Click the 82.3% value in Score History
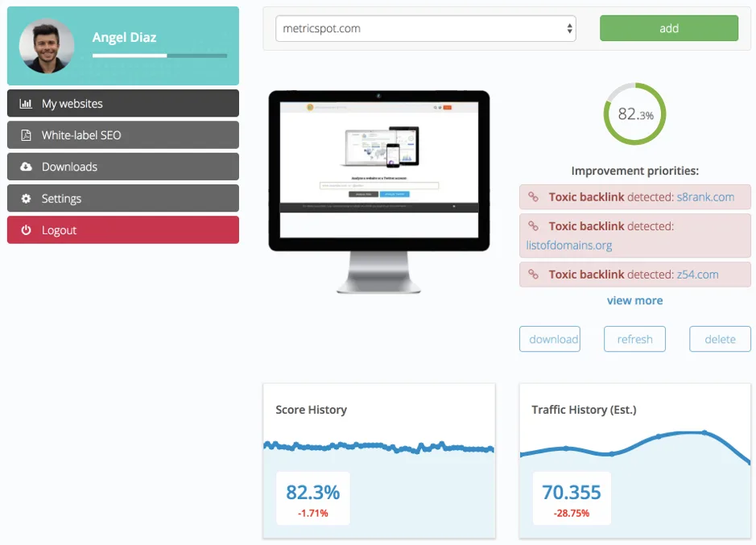Image resolution: width=756 pixels, height=545 pixels. (x=313, y=493)
